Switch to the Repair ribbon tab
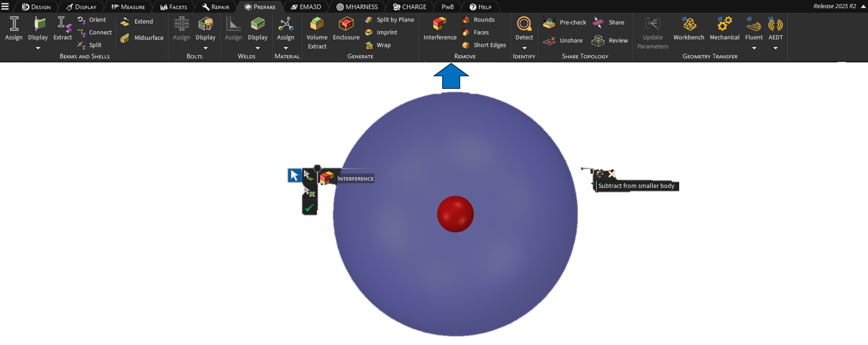Image resolution: width=868 pixels, height=345 pixels. [x=216, y=7]
